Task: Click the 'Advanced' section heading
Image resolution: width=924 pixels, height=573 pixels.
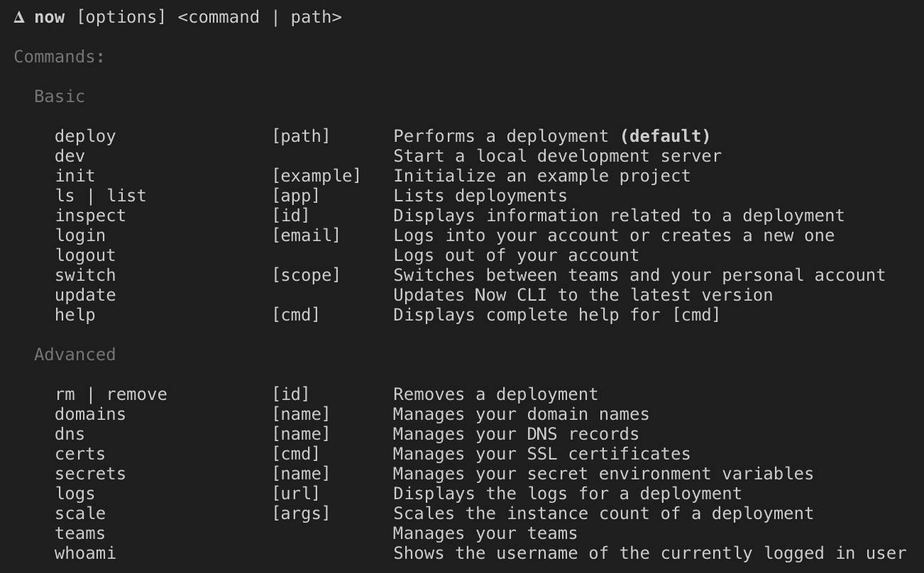Action: tap(75, 355)
